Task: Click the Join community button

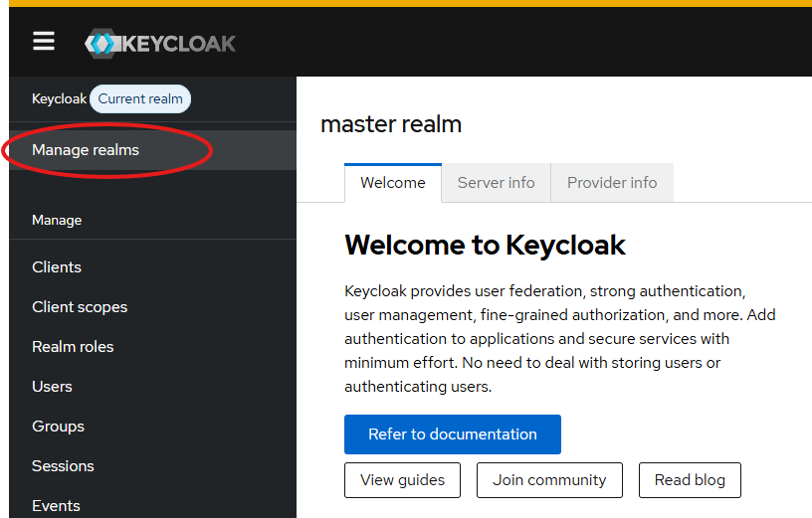Action: pyautogui.click(x=549, y=480)
